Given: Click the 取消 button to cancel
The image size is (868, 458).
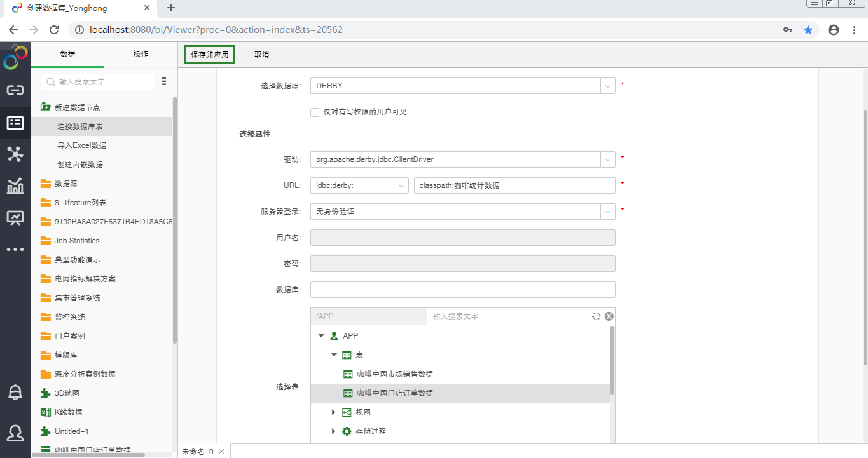Looking at the screenshot, I should pos(261,55).
